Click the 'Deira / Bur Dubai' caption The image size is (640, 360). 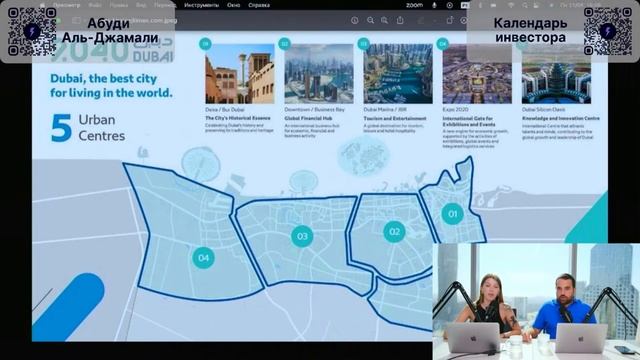click(x=225, y=110)
